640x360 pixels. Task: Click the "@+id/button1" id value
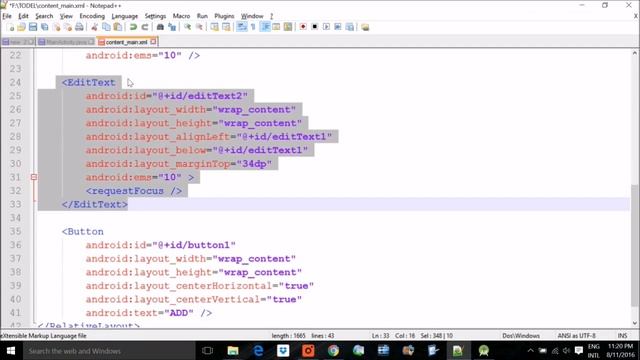point(194,245)
